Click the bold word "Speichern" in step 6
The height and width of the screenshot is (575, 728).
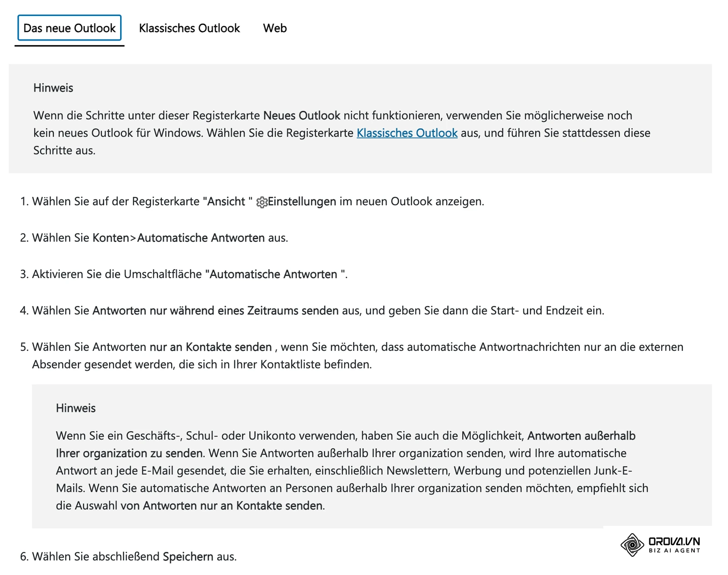tap(188, 556)
